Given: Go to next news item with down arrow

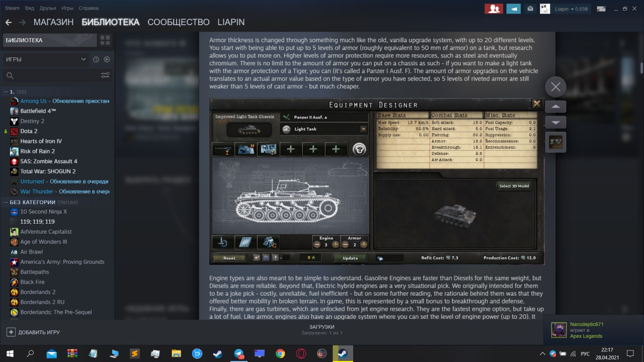Looking at the screenshot, I should click(555, 122).
